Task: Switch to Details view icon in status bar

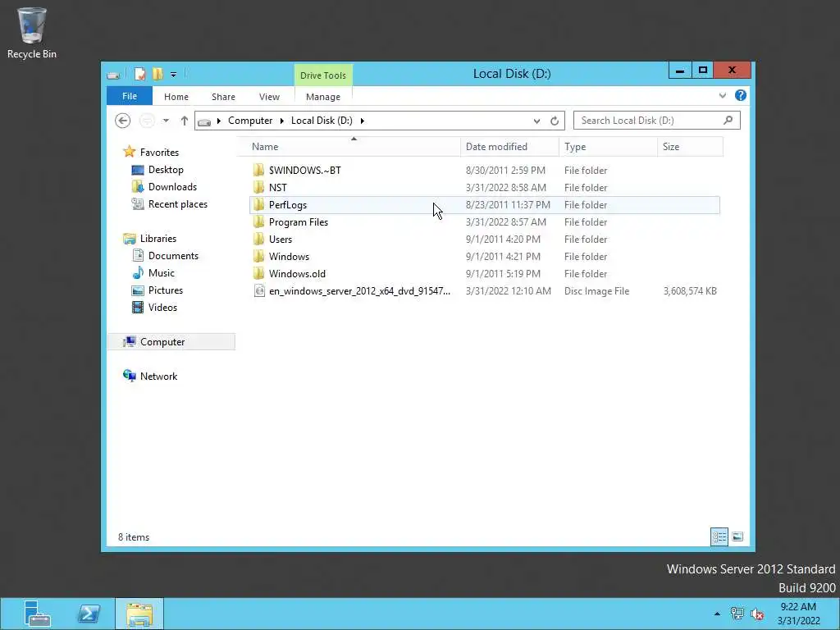Action: [719, 536]
